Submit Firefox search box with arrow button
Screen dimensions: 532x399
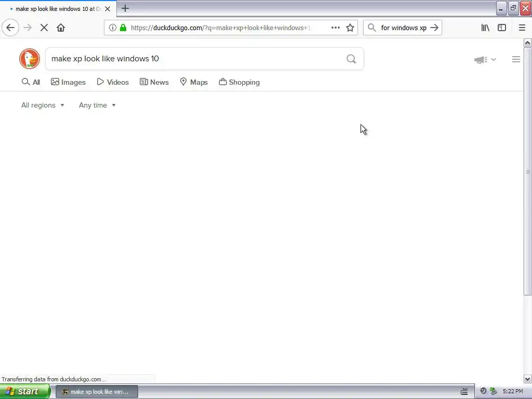point(434,28)
